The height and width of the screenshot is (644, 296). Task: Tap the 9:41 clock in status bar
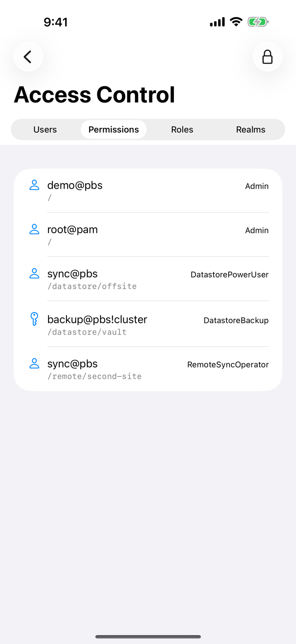pos(56,22)
